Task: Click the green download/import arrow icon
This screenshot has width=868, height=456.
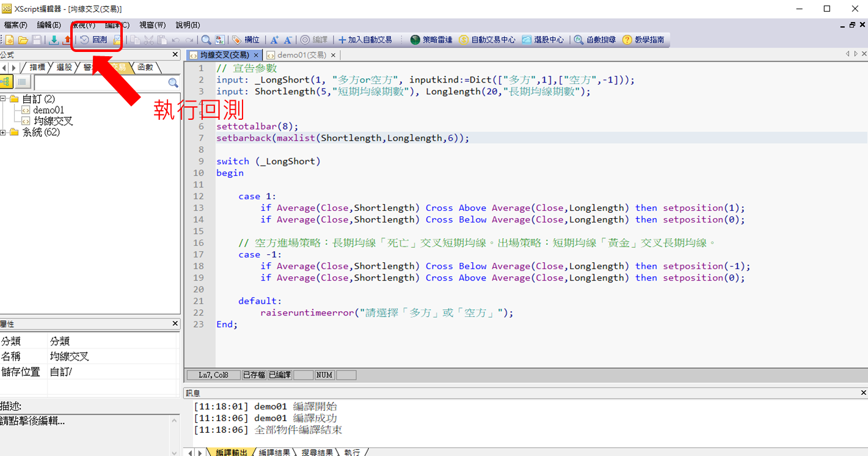Action: tap(54, 40)
